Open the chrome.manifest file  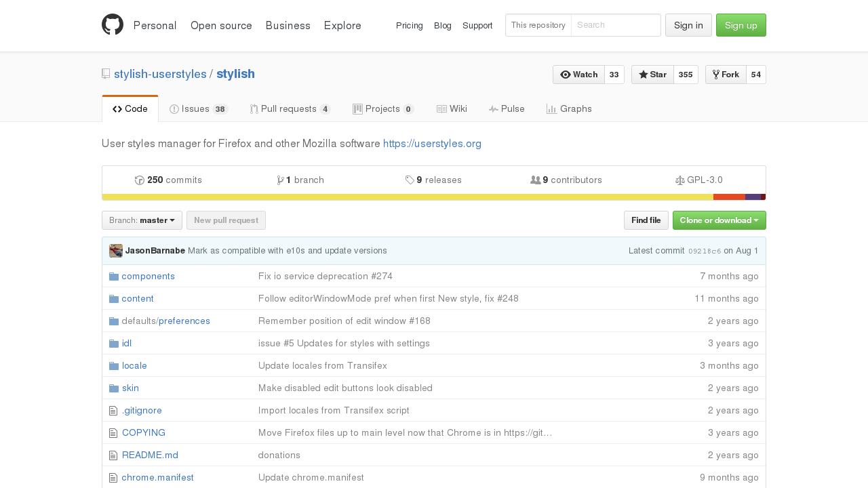coord(158,478)
